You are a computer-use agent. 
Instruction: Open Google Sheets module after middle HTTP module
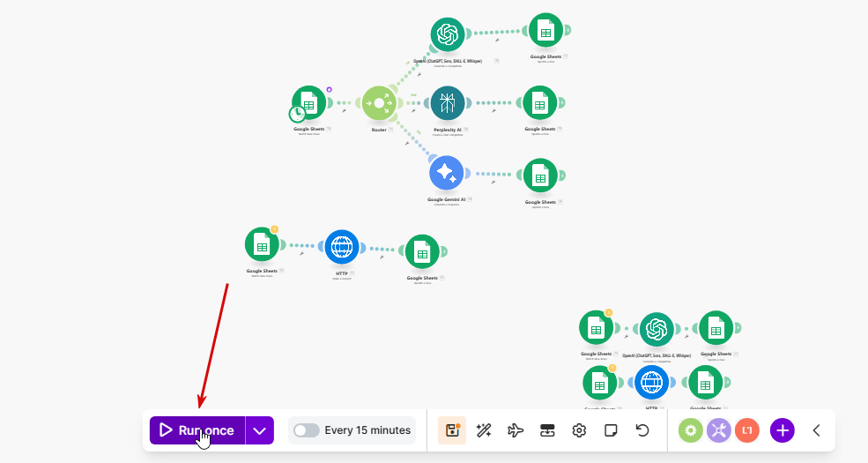(x=422, y=252)
